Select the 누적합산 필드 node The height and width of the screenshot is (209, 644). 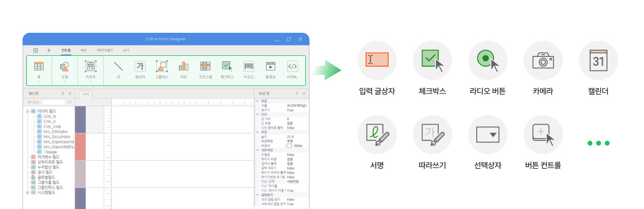click(x=48, y=167)
